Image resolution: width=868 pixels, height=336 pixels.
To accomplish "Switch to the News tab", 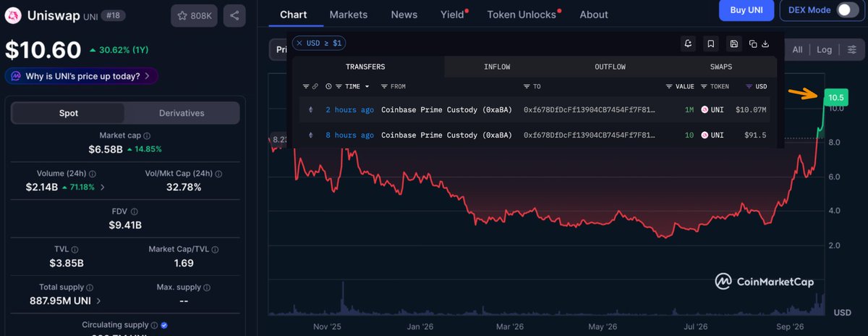I will [404, 14].
